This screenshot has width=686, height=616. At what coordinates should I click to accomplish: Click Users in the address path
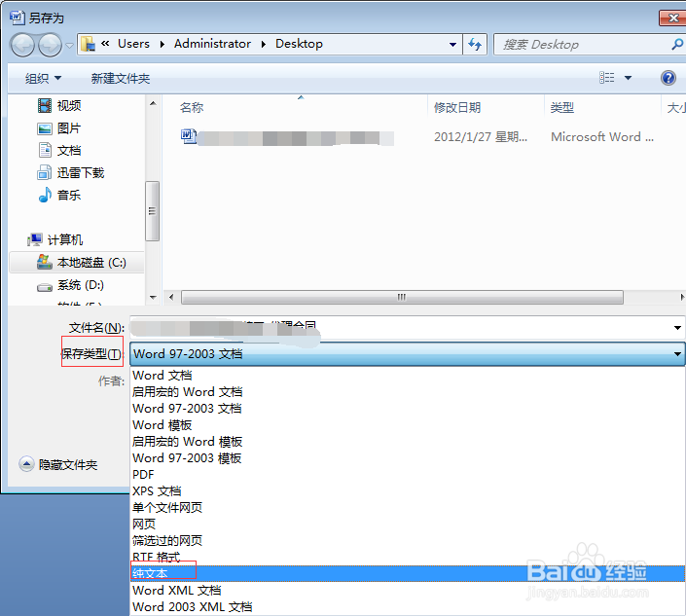(133, 44)
